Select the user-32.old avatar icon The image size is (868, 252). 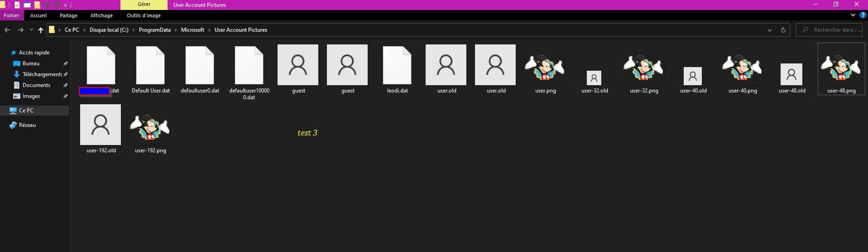[594, 78]
